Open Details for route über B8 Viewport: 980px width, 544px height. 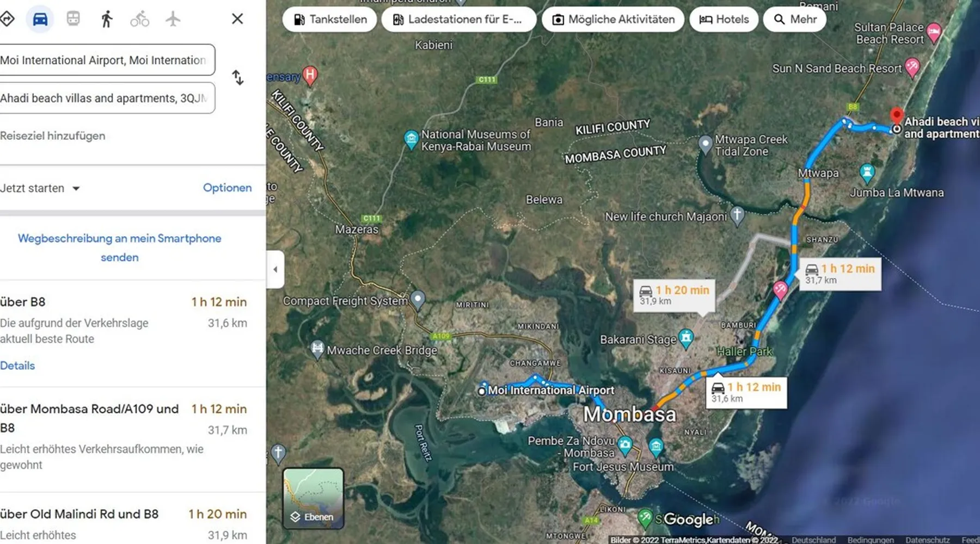(x=17, y=366)
